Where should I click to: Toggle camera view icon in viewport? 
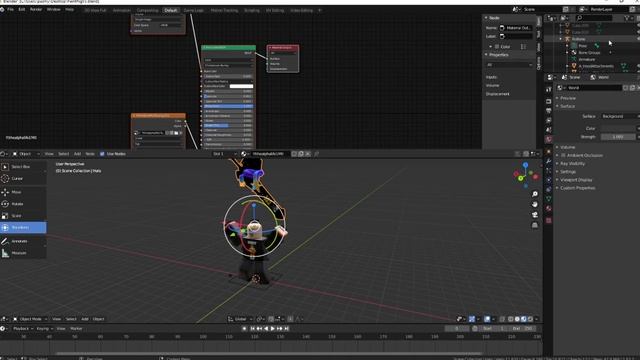[535, 215]
